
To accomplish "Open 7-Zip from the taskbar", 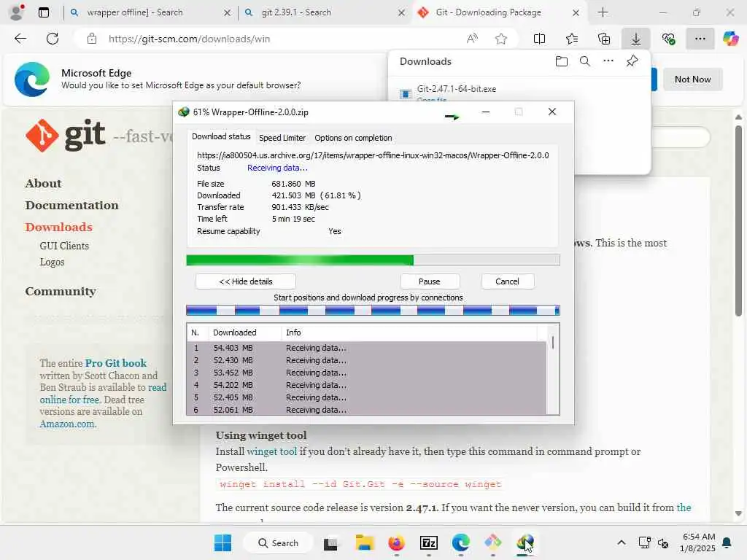I will (429, 542).
